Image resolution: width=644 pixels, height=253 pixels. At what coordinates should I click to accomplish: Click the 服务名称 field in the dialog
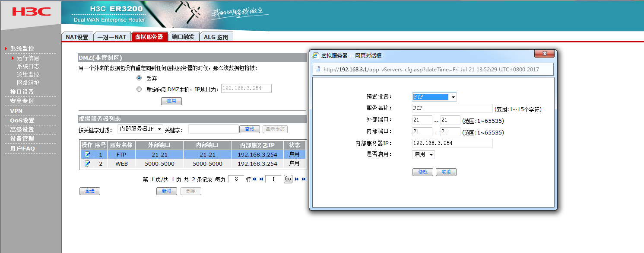pyautogui.click(x=452, y=109)
